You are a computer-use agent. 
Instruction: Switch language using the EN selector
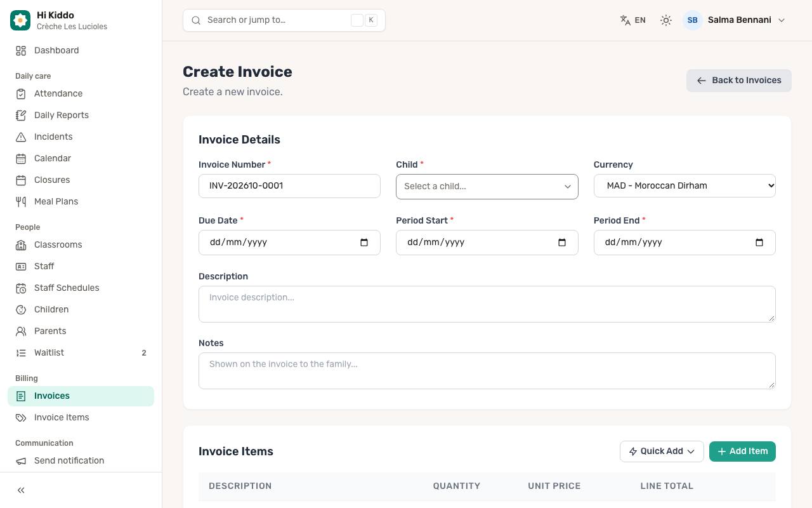click(633, 20)
